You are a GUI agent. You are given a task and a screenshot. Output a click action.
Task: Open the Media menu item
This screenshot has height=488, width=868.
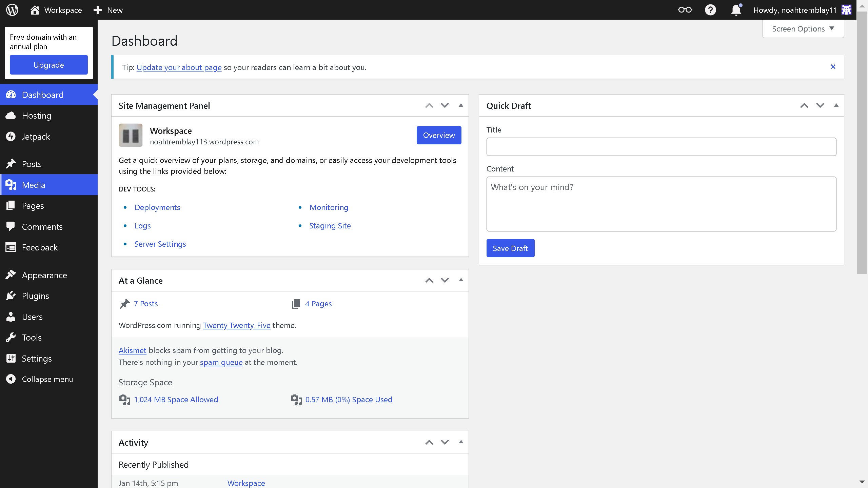point(33,185)
